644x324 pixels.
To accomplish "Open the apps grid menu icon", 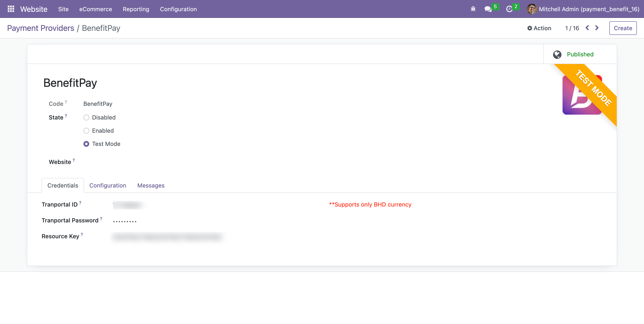I will tap(11, 9).
